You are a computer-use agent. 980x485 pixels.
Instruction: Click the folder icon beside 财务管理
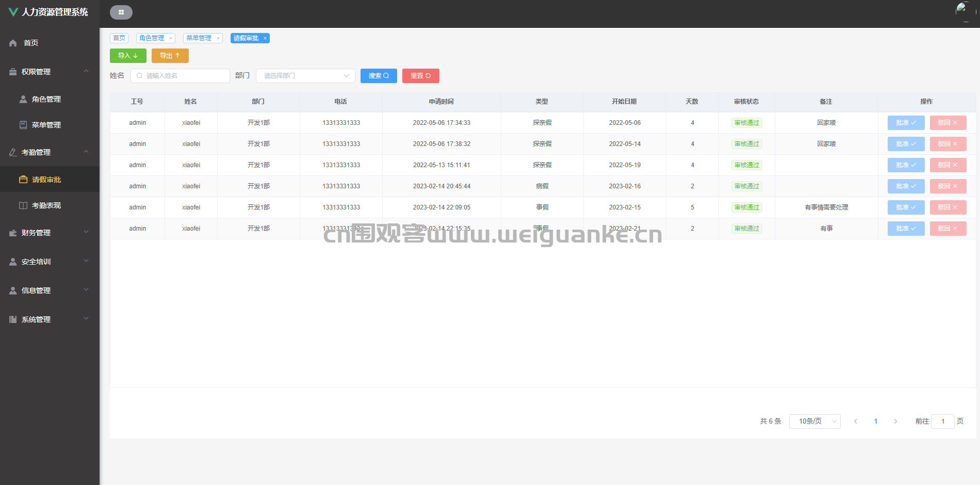point(13,233)
